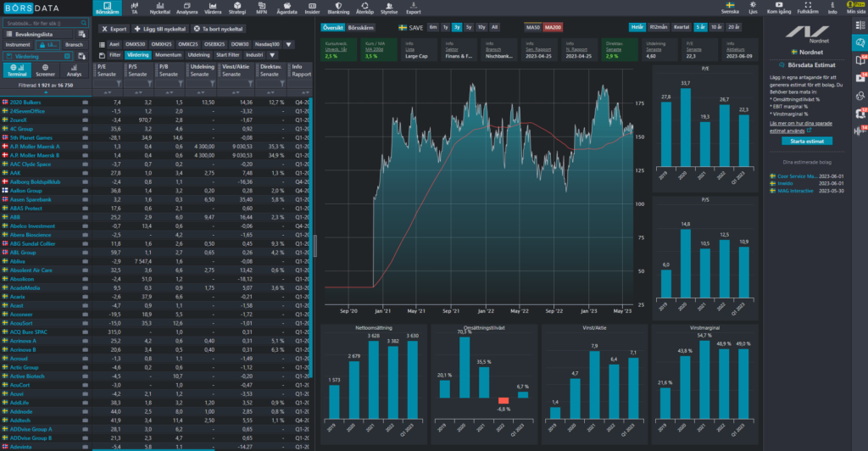Click the Snabbsök search field
Viewport: 868px width, 451px height.
click(x=46, y=23)
